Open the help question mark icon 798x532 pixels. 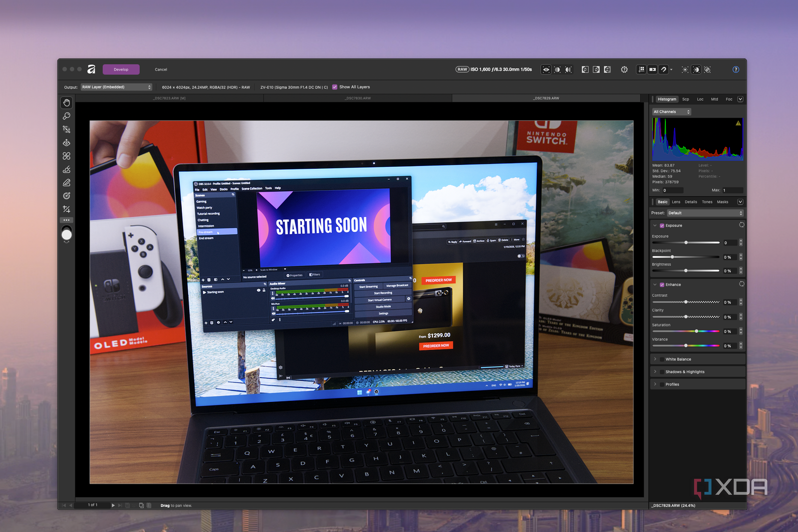click(736, 70)
